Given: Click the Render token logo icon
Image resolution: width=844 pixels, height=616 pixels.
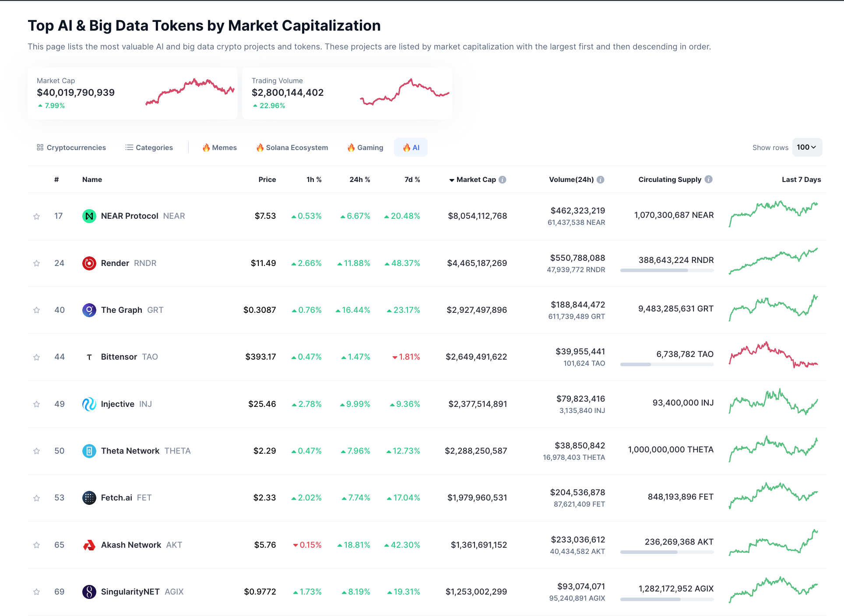Looking at the screenshot, I should (x=89, y=263).
